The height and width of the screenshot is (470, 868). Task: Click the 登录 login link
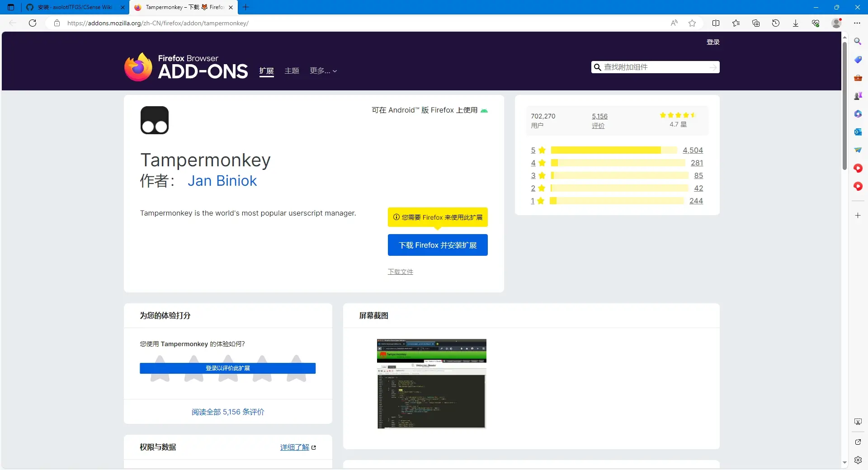coord(713,42)
